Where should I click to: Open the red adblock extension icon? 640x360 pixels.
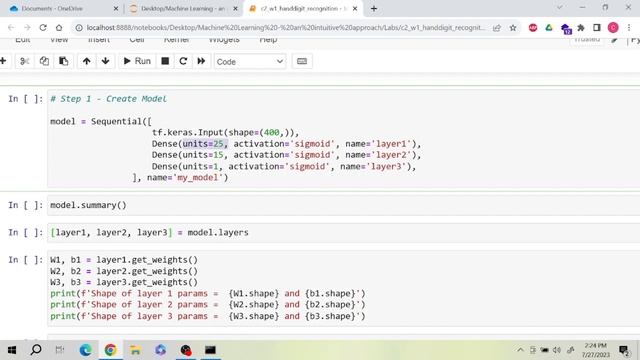click(x=533, y=28)
